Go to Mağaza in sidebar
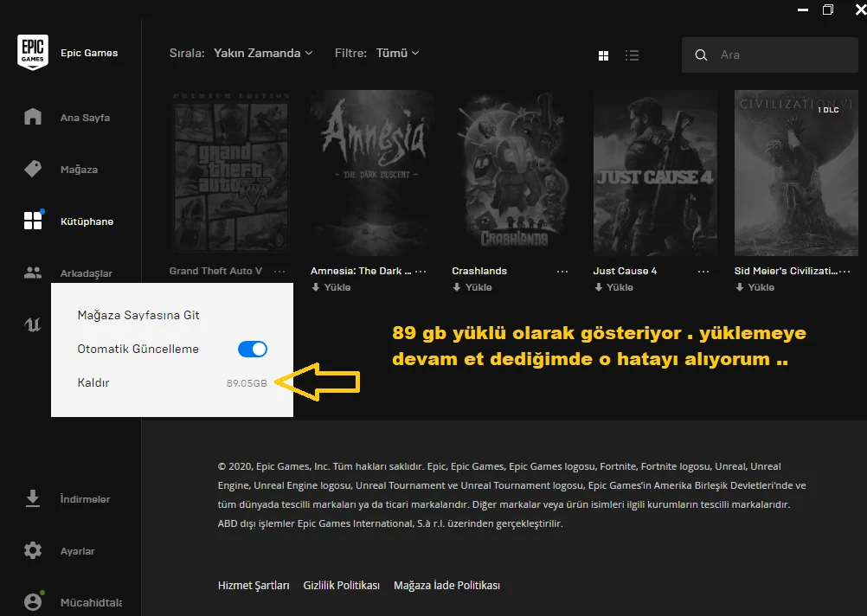 click(x=79, y=170)
